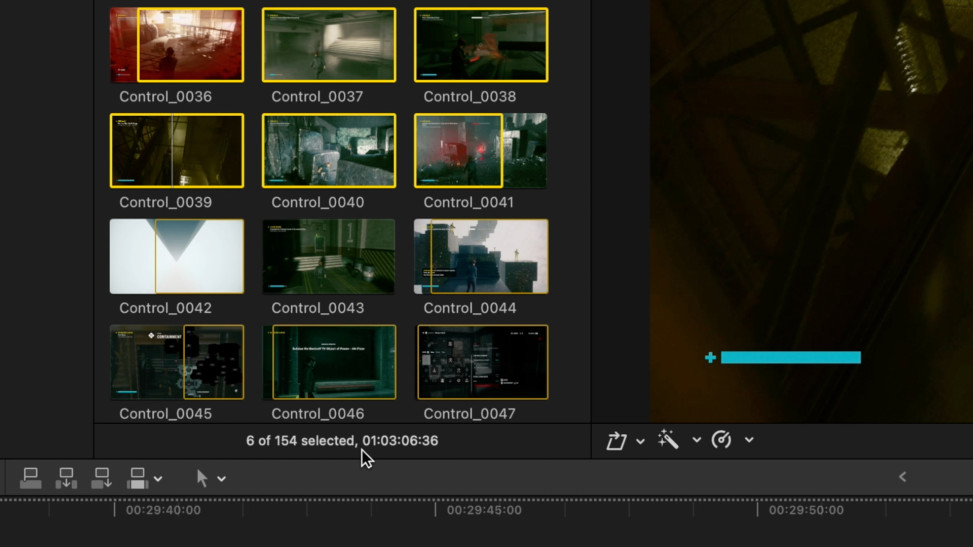Select the Control_0041 clip thumbnail
Screen dimensions: 973x547
point(481,150)
